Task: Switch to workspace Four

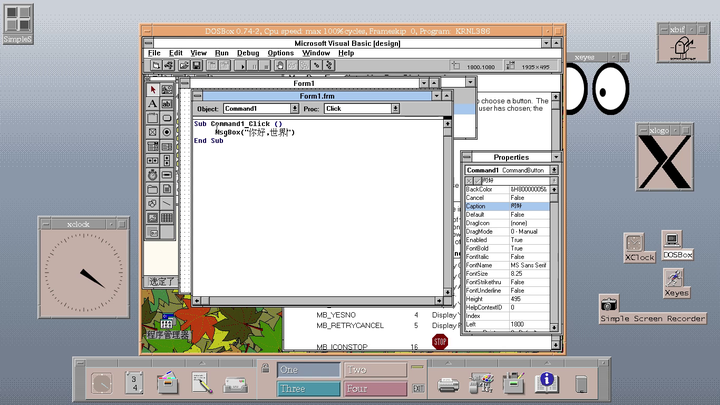Action: 374,388
